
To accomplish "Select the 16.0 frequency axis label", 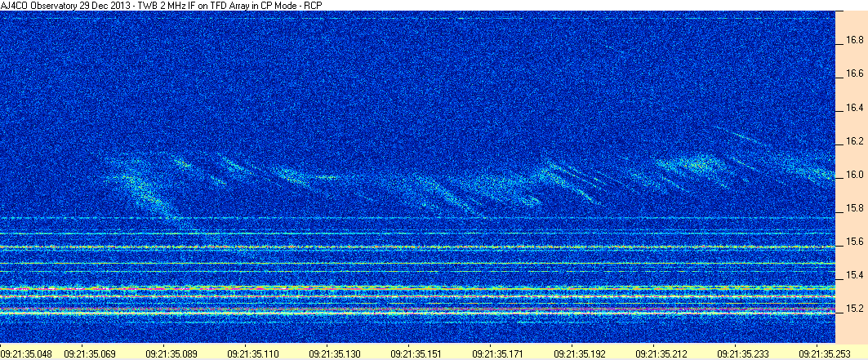I will click(855, 175).
